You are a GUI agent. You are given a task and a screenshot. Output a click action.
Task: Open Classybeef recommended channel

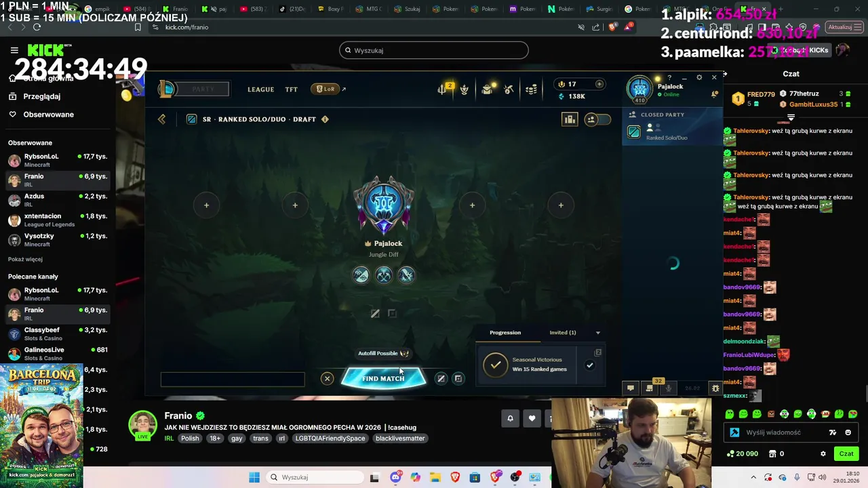click(58, 333)
